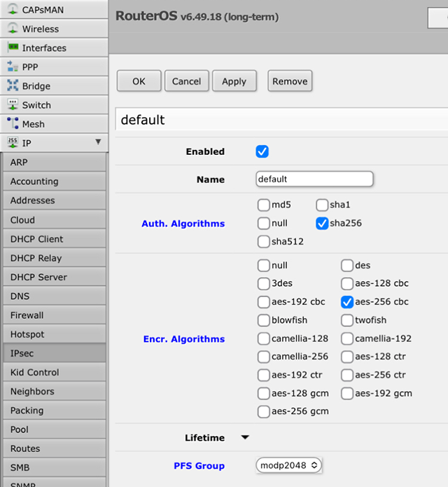The width and height of the screenshot is (448, 487).
Task: Open Mesh menu
Action: pyautogui.click(x=54, y=124)
